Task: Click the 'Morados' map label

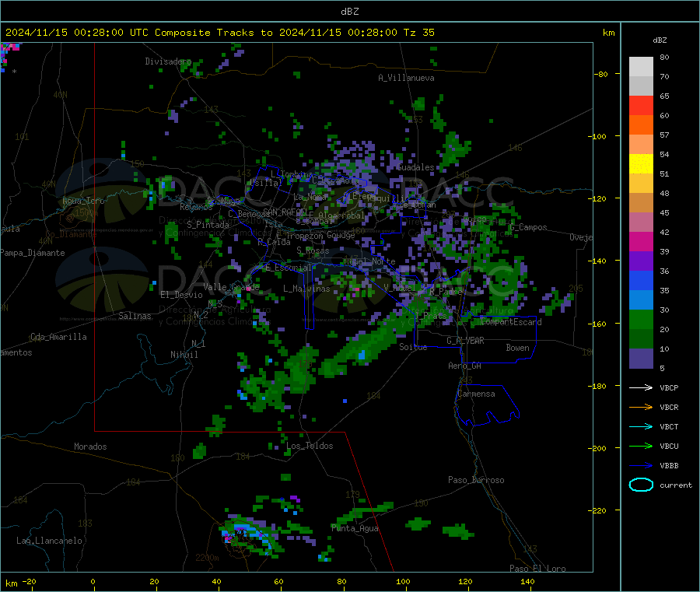Action: tap(90, 447)
